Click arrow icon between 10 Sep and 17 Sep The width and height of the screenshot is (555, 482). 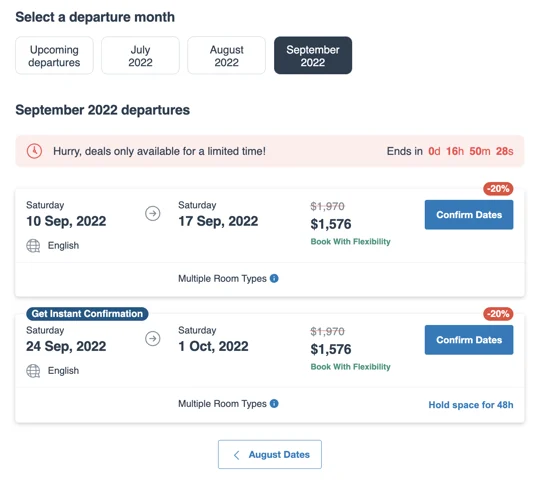[153, 213]
